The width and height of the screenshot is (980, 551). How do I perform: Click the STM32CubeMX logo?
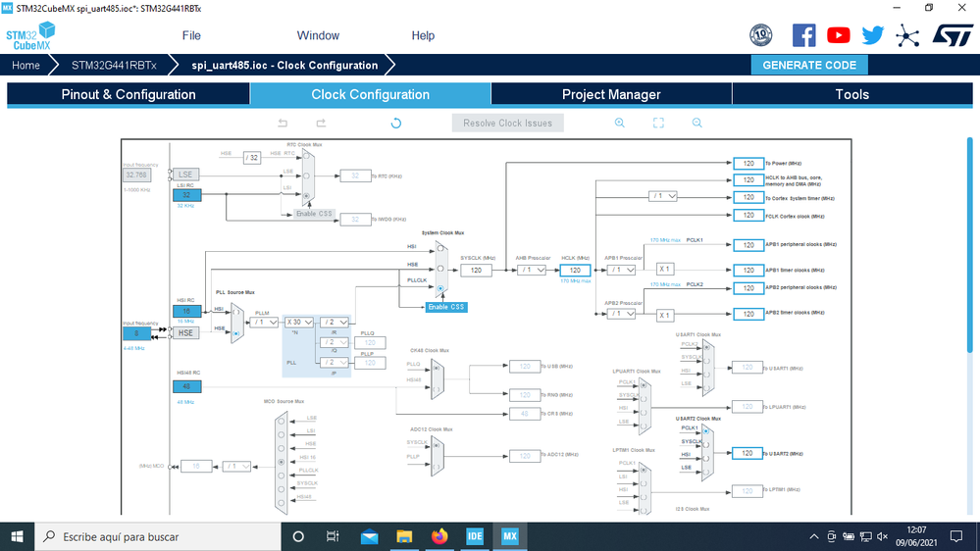(x=31, y=36)
